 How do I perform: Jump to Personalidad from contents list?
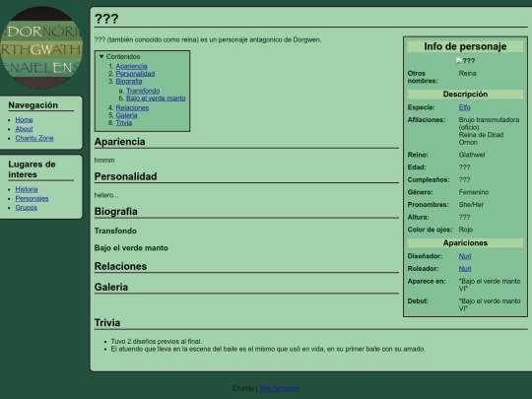click(x=135, y=74)
